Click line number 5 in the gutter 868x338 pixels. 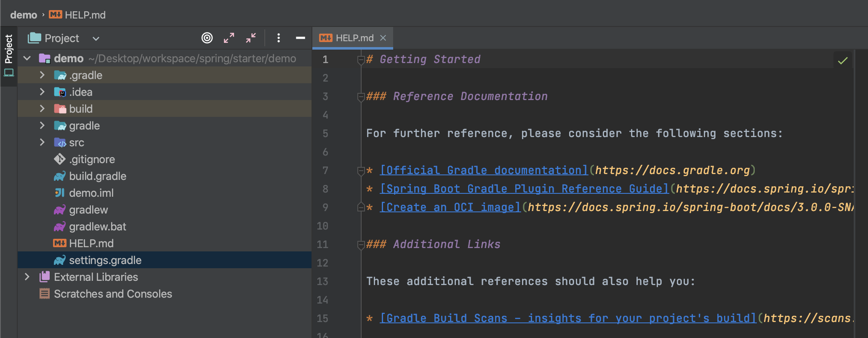[x=325, y=134]
